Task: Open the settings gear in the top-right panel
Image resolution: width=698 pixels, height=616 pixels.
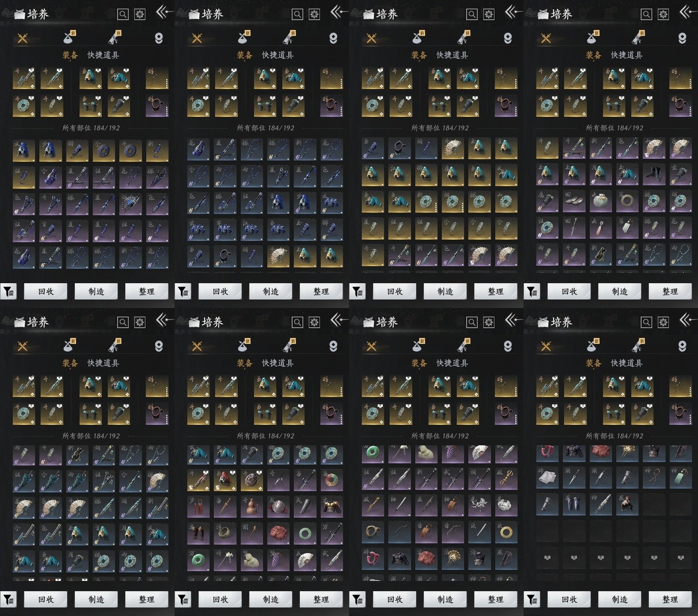Action: (663, 15)
